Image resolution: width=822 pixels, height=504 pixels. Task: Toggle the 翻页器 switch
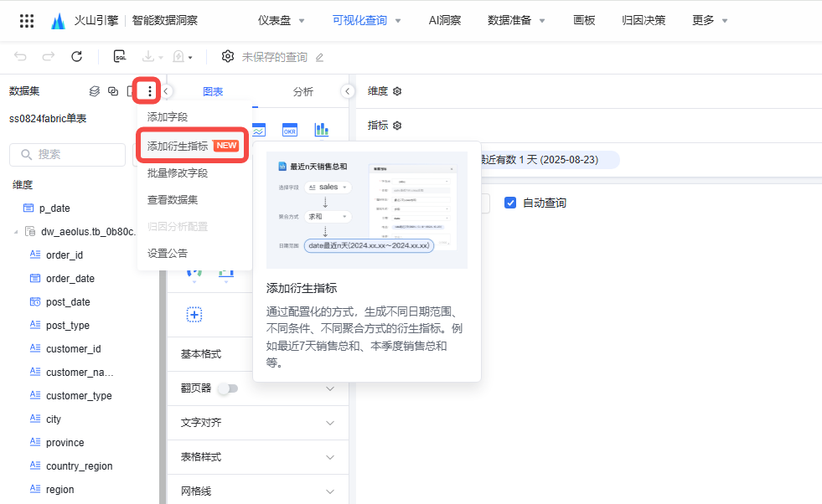(x=228, y=388)
